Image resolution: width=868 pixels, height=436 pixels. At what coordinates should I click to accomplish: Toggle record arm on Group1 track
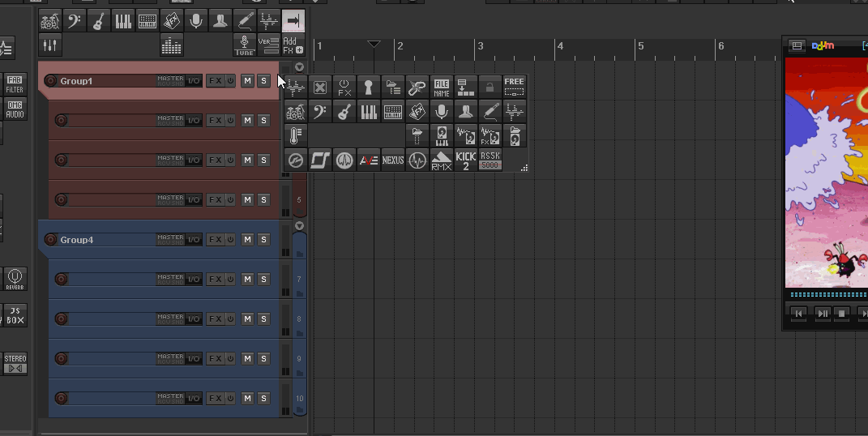51,81
